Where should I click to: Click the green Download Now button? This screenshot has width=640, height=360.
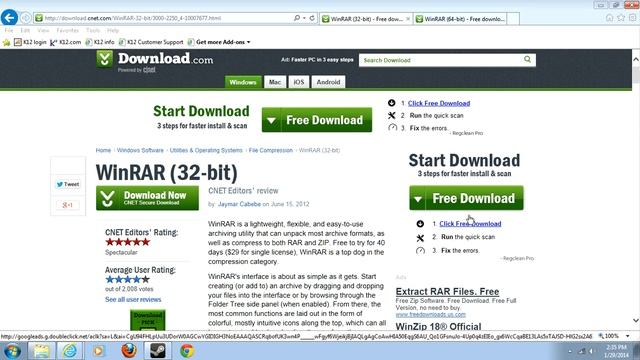[x=147, y=198]
